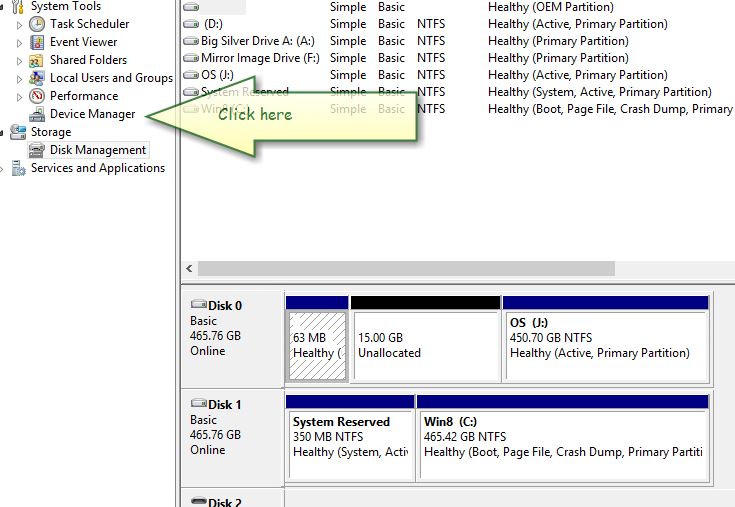This screenshot has width=735, height=507.
Task: Click the horizontal scrollbar left arrow
Action: click(189, 268)
